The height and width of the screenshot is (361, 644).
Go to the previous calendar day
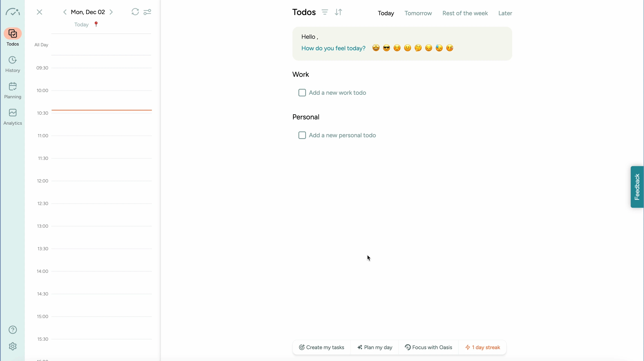click(65, 12)
